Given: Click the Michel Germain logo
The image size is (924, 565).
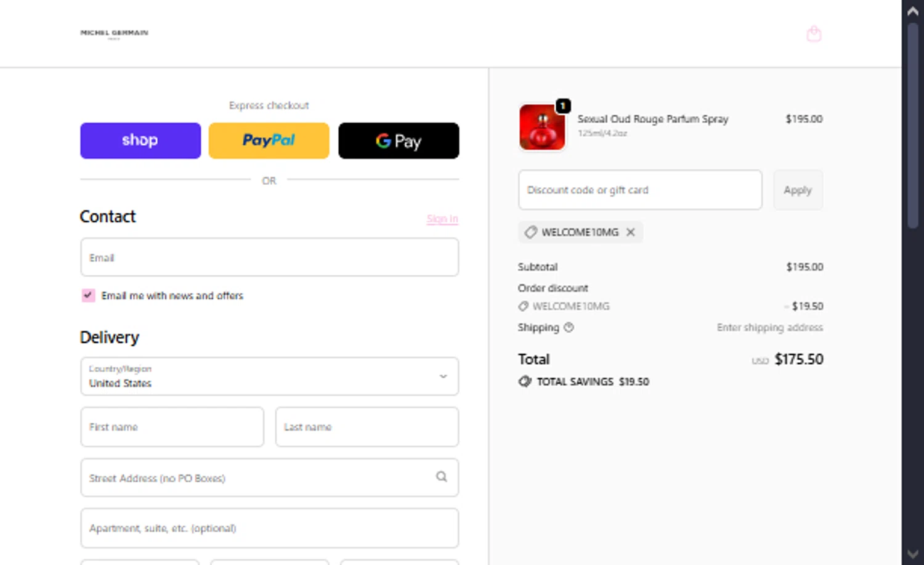Looking at the screenshot, I should (115, 33).
